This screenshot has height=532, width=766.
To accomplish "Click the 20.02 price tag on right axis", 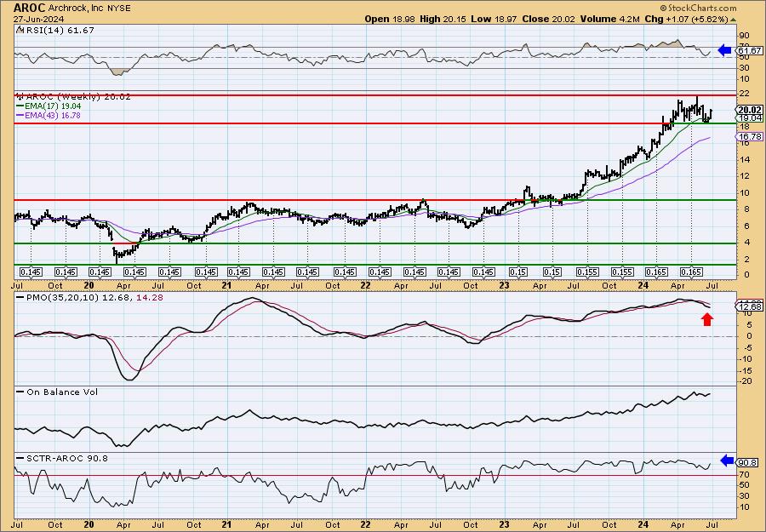I will (x=750, y=110).
